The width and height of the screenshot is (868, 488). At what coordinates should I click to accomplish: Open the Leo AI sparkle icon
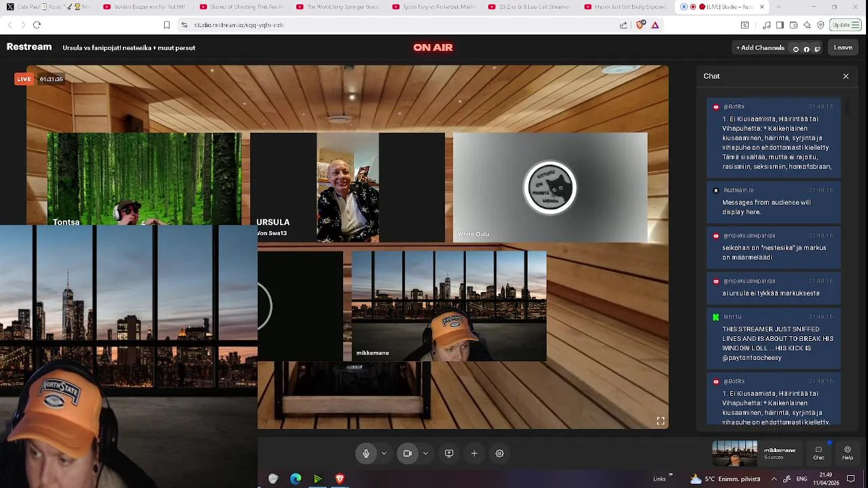pyautogui.click(x=807, y=25)
